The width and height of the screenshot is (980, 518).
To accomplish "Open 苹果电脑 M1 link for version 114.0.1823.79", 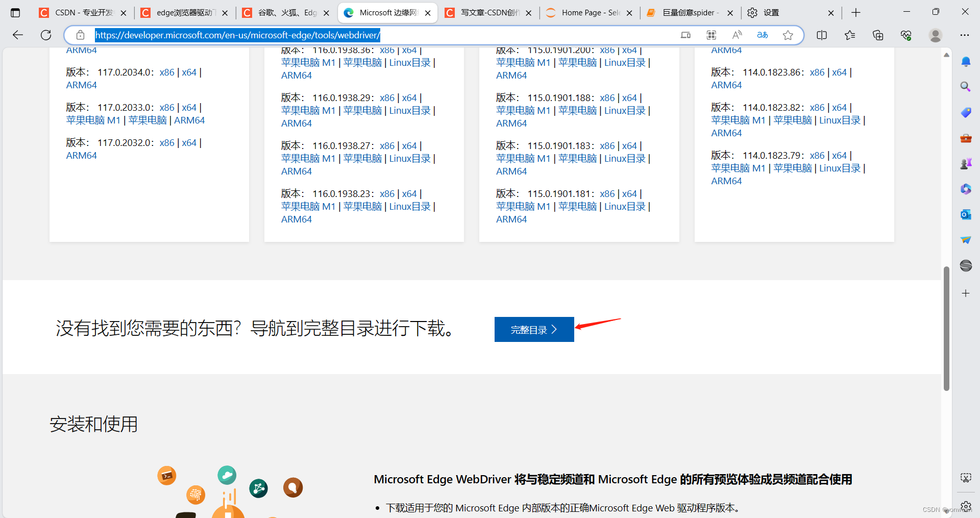I will coord(739,168).
